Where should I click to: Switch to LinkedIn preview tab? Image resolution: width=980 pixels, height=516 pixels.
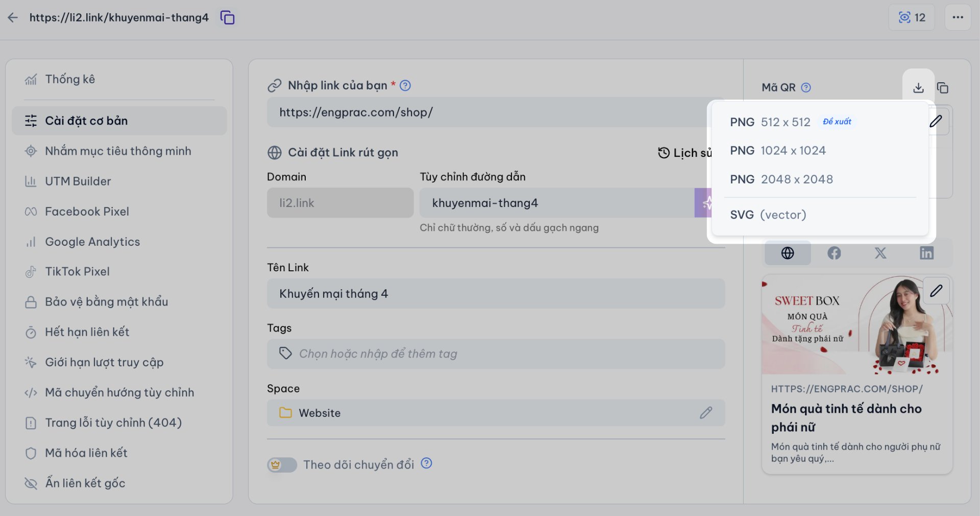click(x=927, y=253)
